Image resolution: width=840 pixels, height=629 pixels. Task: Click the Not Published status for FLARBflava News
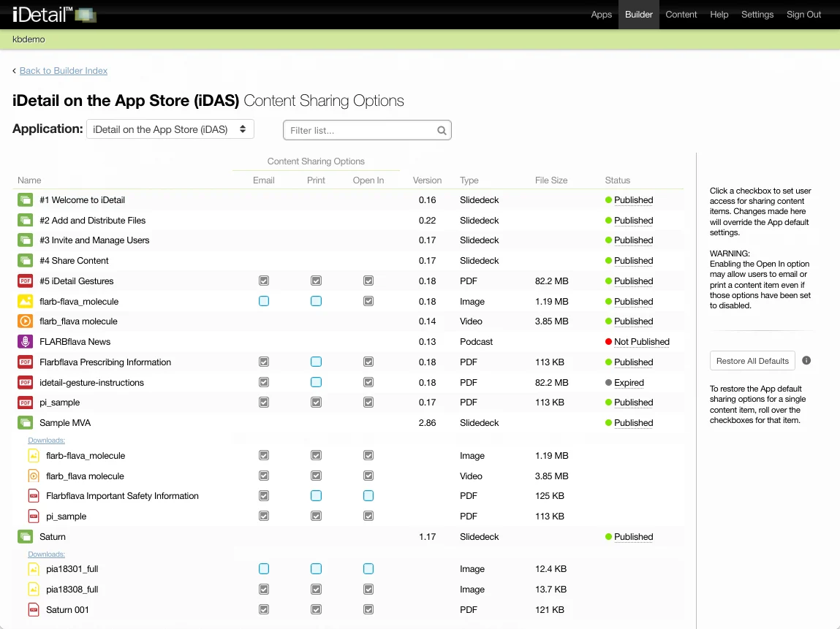point(641,342)
